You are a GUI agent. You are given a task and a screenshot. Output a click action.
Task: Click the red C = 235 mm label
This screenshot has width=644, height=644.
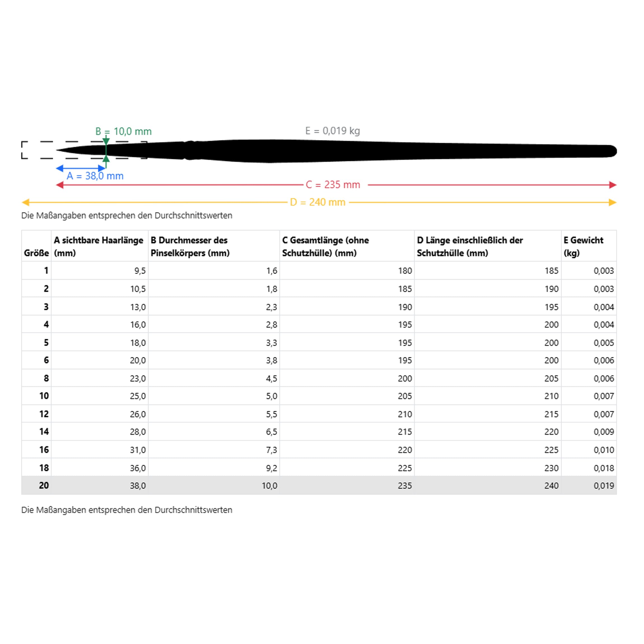[333, 185]
